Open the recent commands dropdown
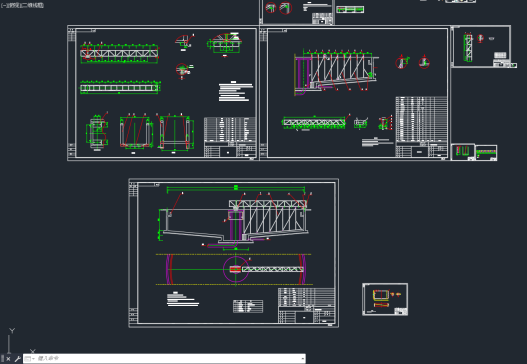Screen dimensions: 527x364 click(30, 359)
